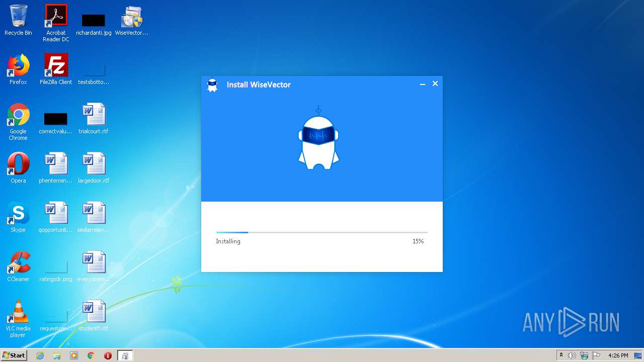Select ratingsdr.png file icon

pos(56,270)
